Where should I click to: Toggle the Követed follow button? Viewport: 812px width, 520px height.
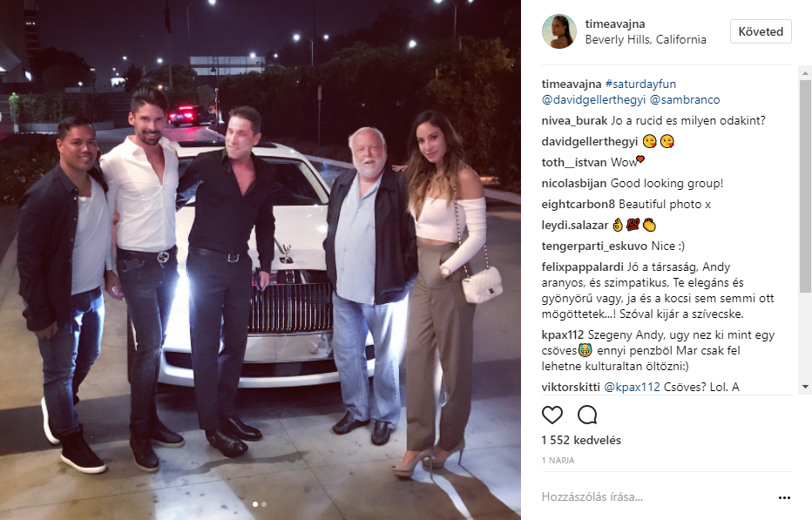[761, 31]
